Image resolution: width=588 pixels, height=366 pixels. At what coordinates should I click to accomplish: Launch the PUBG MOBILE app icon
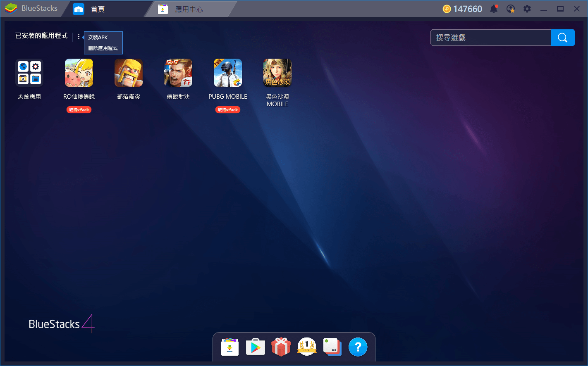point(228,73)
